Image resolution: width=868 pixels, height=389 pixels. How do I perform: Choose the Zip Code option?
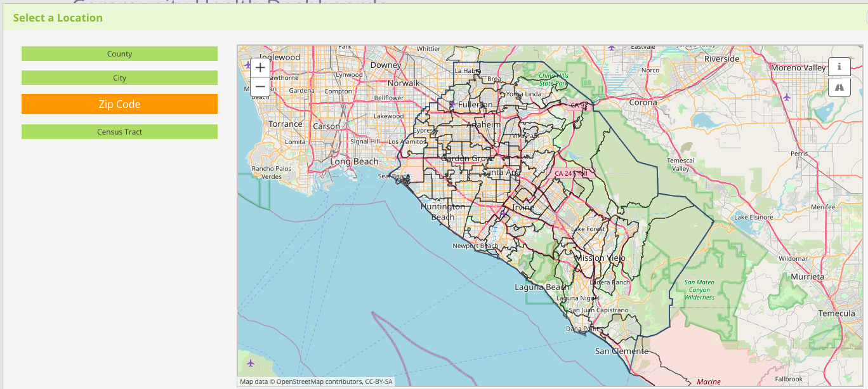[x=119, y=104]
